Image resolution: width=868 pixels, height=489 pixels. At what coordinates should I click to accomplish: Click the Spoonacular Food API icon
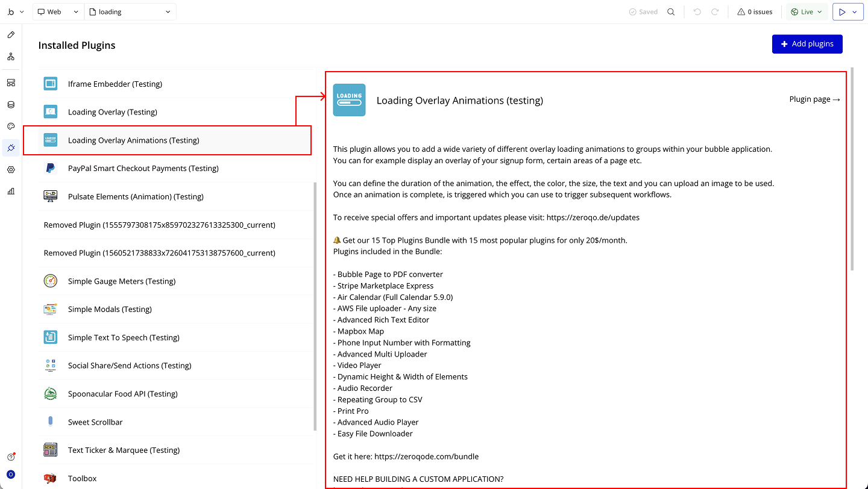click(51, 394)
